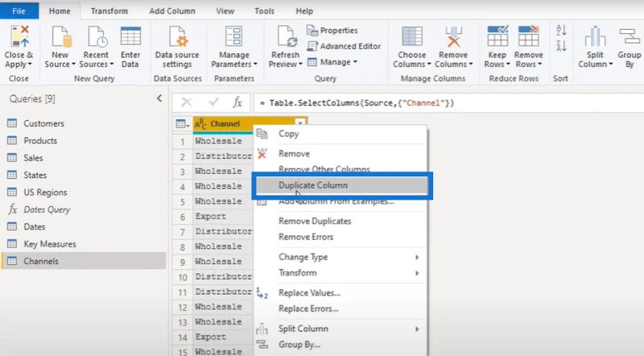Click the Remove Columns icon
644x356 pixels.
[x=453, y=36]
